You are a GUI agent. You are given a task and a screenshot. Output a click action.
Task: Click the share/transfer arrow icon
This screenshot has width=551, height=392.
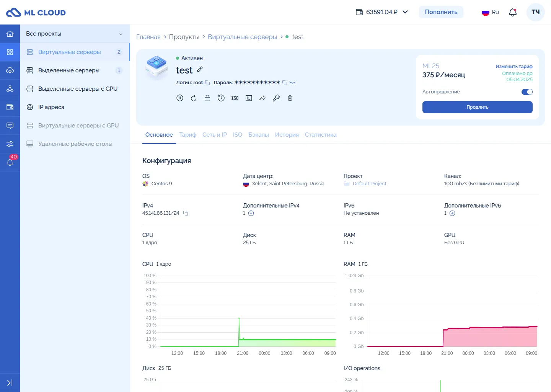tap(262, 98)
